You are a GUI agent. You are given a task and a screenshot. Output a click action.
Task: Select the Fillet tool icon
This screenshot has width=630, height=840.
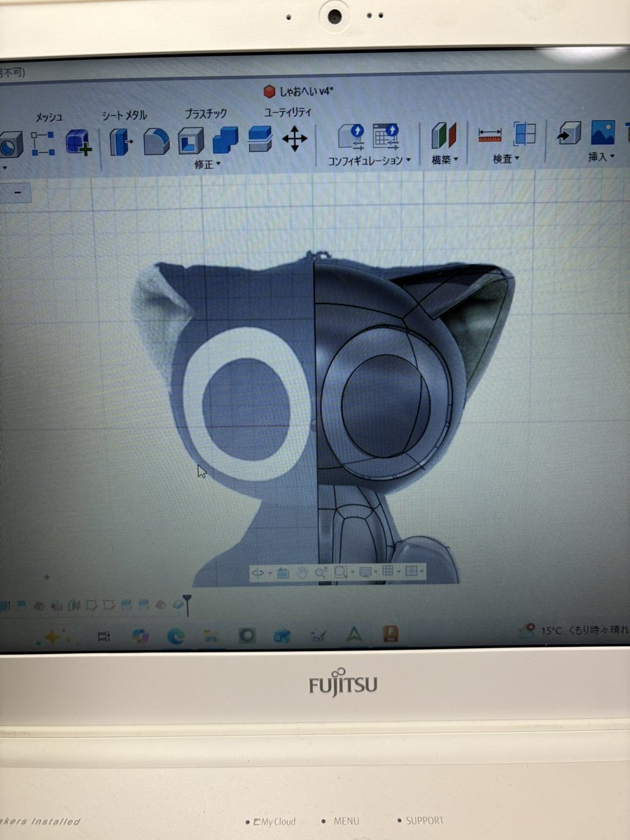pyautogui.click(x=156, y=141)
